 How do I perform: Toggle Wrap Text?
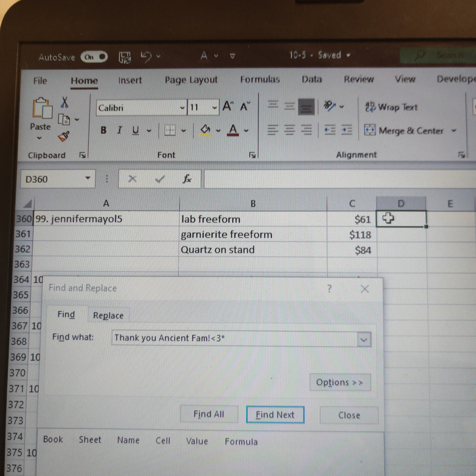(x=391, y=107)
